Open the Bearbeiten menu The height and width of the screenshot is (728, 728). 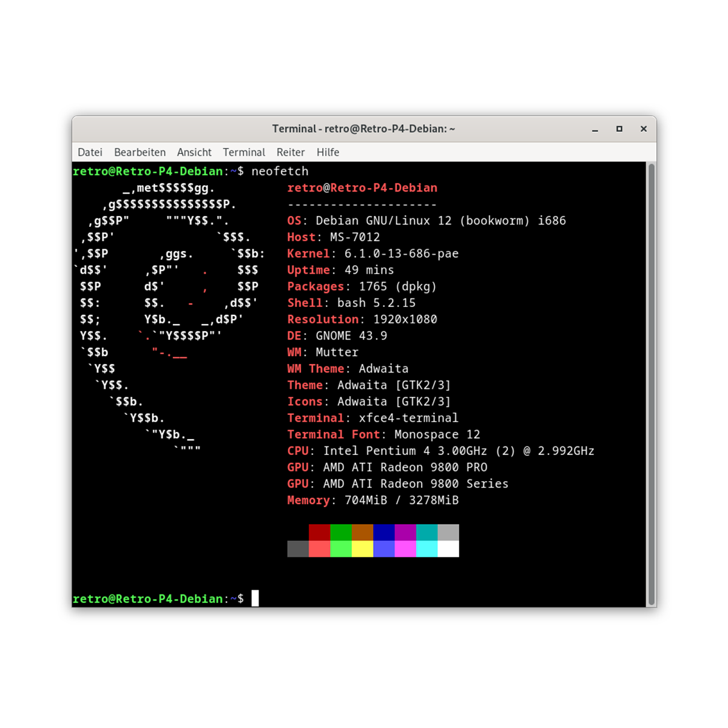[x=140, y=152]
